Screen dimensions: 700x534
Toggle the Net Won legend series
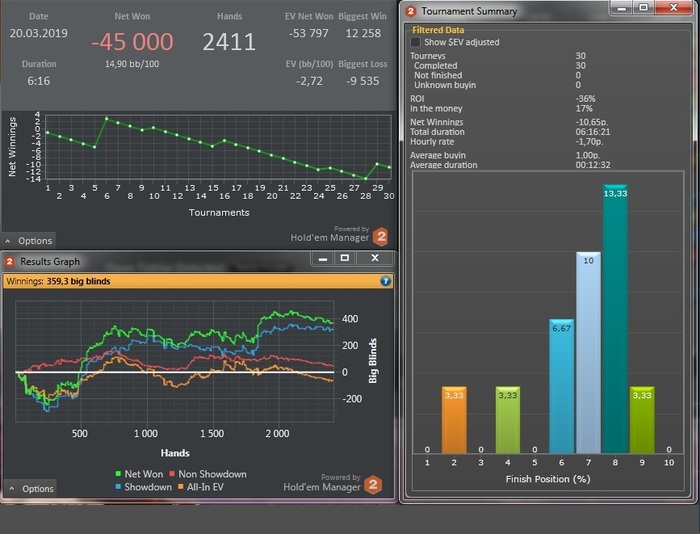[138, 474]
